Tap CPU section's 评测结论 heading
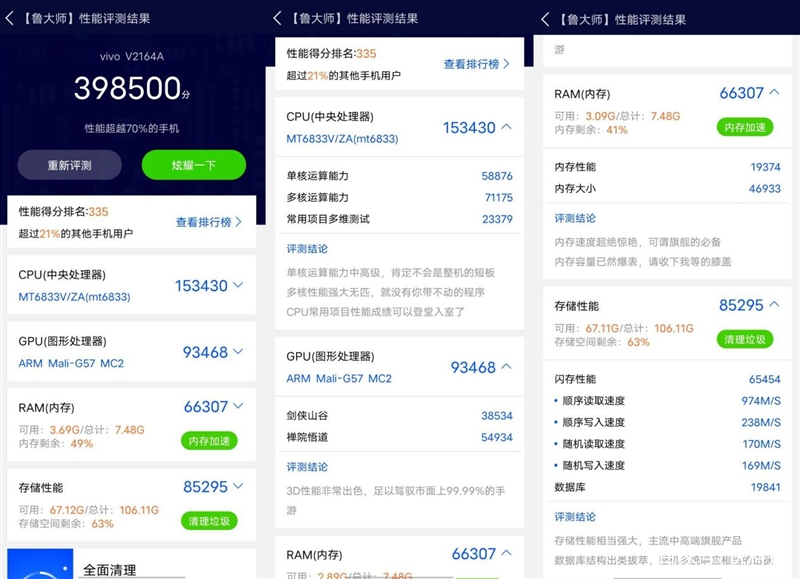The height and width of the screenshot is (579, 800). coord(307,249)
